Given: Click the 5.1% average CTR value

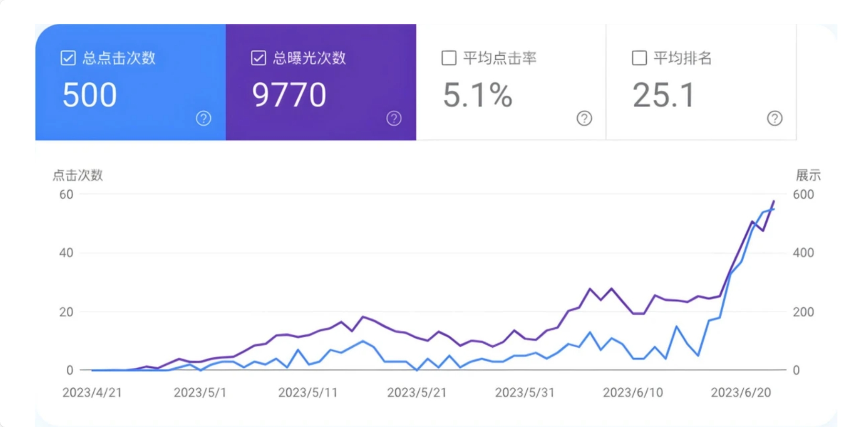Looking at the screenshot, I should pyautogui.click(x=477, y=95).
